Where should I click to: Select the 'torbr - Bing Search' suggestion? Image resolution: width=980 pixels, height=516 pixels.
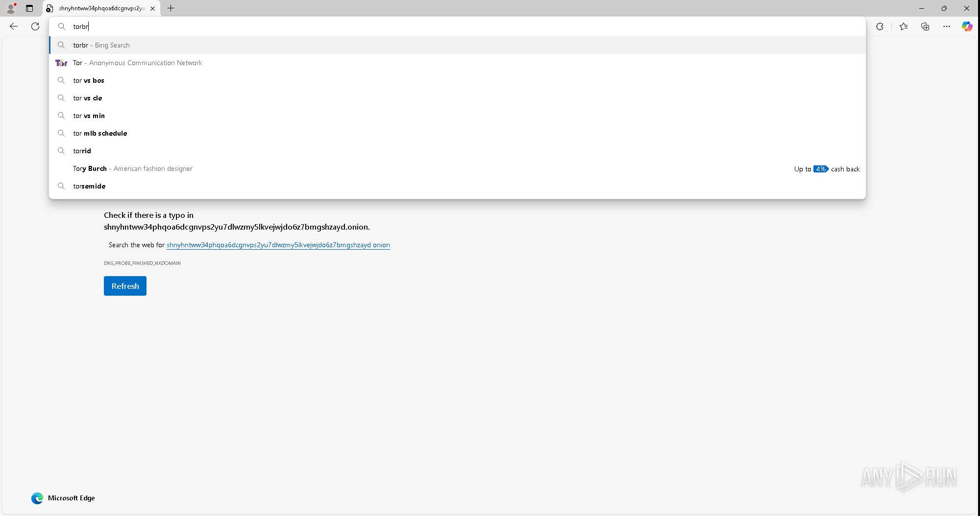pos(457,45)
